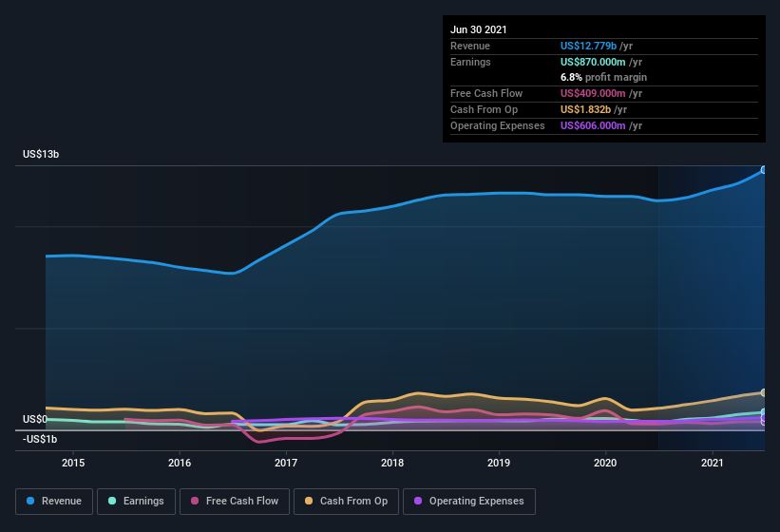Viewport: 780px width, 532px height.
Task: Click the US$870.000m earnings value
Action: tap(593, 62)
